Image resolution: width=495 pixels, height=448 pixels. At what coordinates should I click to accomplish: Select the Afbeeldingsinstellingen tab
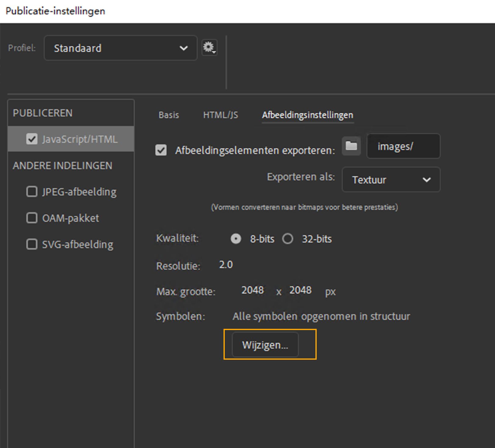[308, 115]
